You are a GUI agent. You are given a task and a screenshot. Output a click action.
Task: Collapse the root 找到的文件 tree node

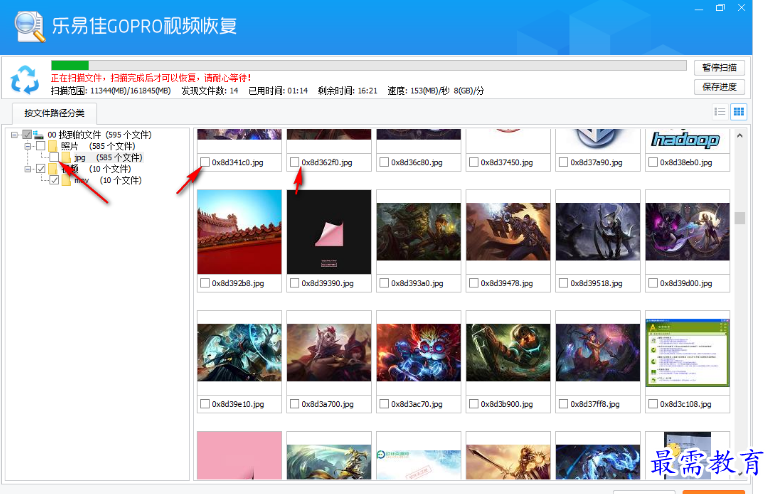pyautogui.click(x=15, y=134)
